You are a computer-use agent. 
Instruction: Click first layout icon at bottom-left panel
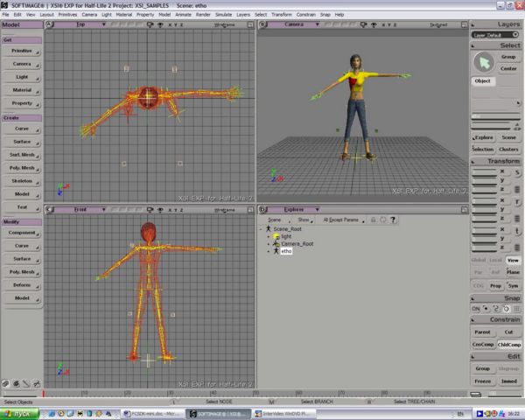(x=6, y=384)
